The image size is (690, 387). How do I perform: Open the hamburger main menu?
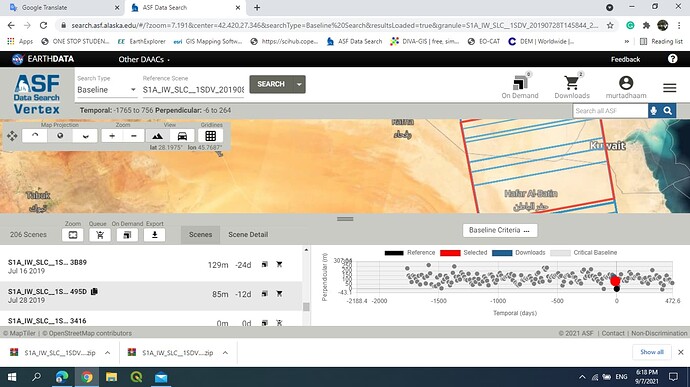click(669, 88)
